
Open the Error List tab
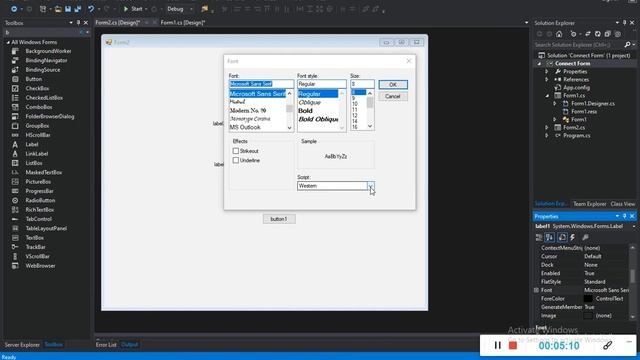click(x=106, y=345)
